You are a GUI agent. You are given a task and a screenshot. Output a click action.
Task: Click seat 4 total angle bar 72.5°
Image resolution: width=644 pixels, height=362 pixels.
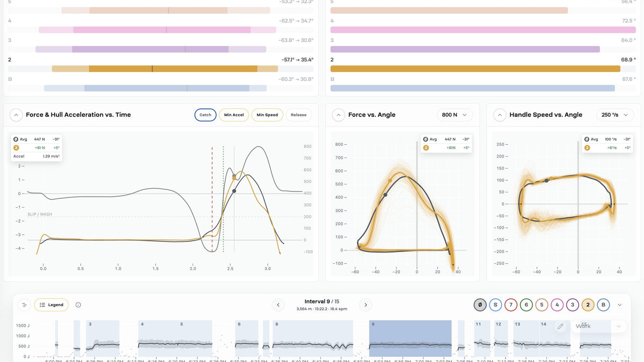click(x=483, y=30)
